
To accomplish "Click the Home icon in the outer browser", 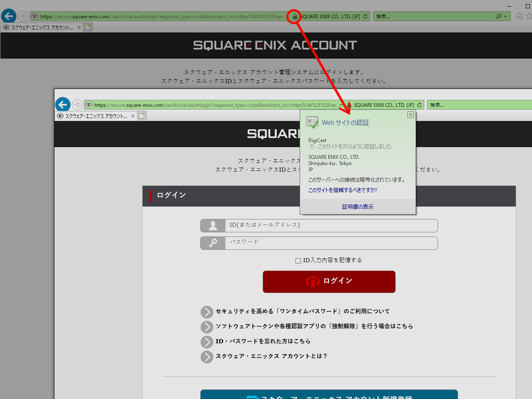I will tap(519, 16).
